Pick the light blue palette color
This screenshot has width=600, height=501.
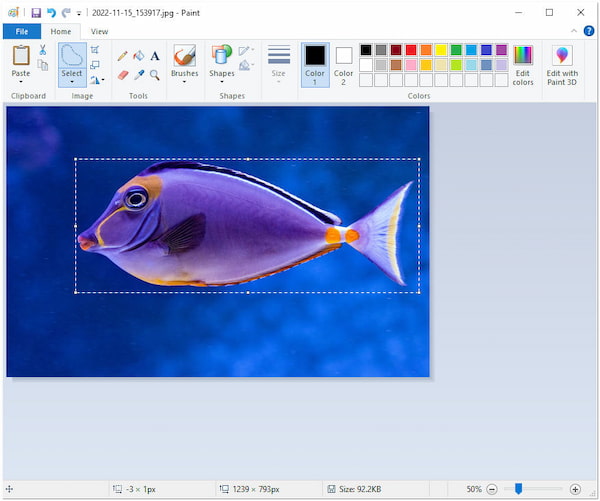click(471, 65)
